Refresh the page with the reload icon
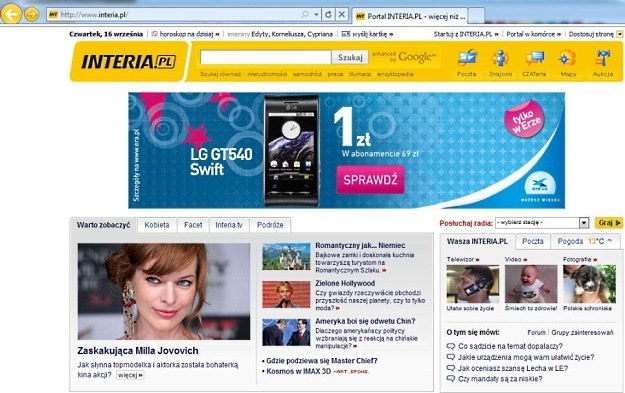 click(328, 15)
